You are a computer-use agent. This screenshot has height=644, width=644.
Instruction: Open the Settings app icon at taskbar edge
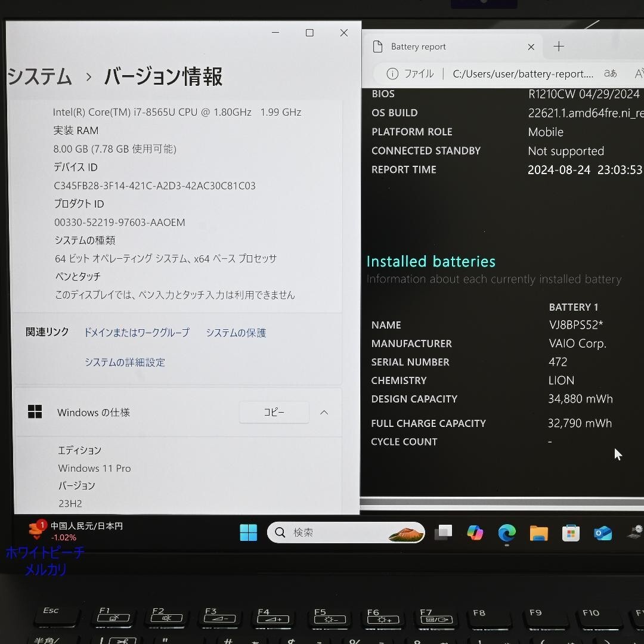[636, 531]
